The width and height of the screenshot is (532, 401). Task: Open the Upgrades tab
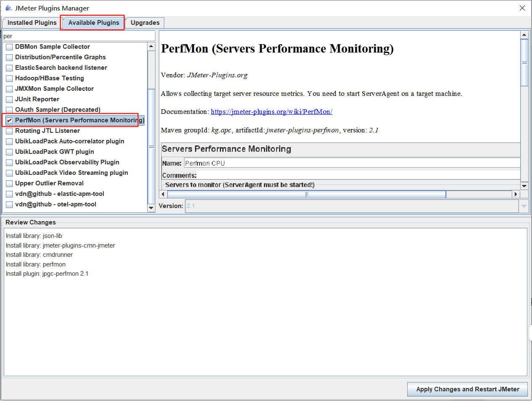click(x=145, y=23)
